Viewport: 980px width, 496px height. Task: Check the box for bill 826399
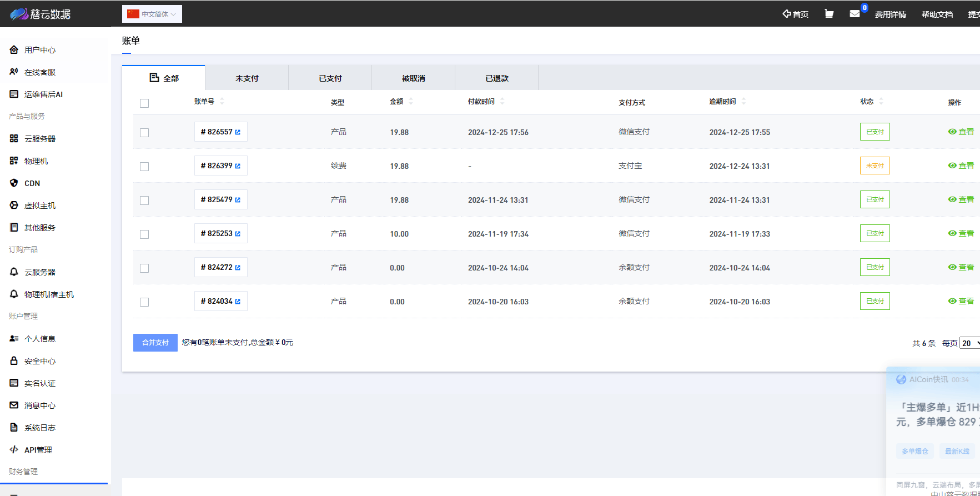[x=144, y=167]
